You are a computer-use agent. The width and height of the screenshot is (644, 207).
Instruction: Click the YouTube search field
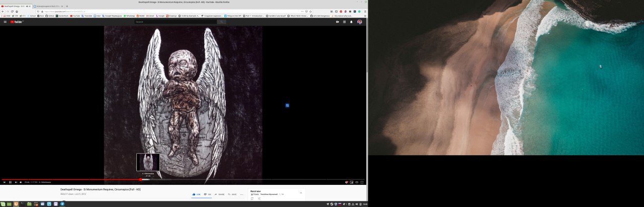tap(176, 22)
